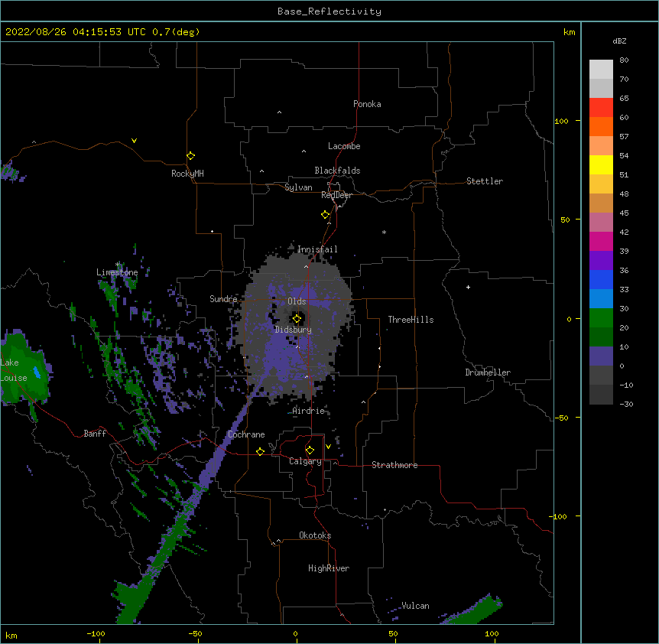Click the white asterisk marker east of RedDeer
Image resolution: width=659 pixels, height=644 pixels.
[384, 232]
